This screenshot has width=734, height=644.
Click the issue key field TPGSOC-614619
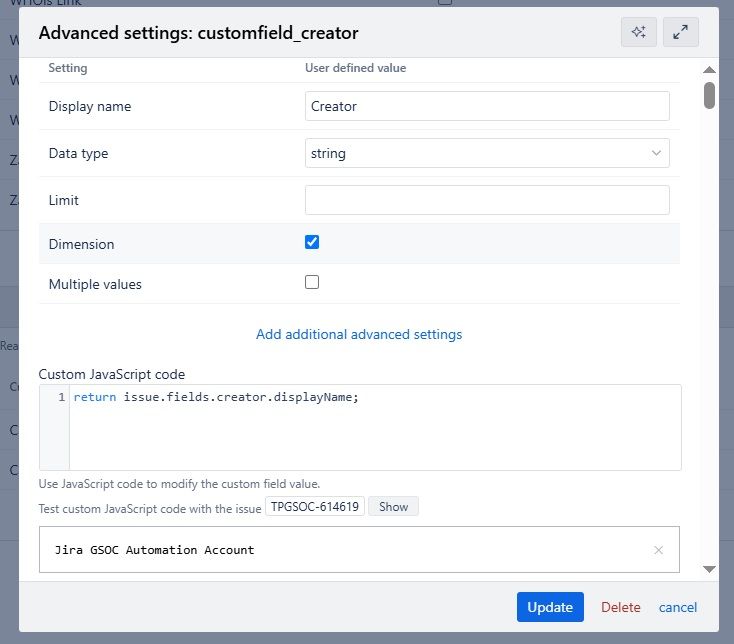[315, 507]
